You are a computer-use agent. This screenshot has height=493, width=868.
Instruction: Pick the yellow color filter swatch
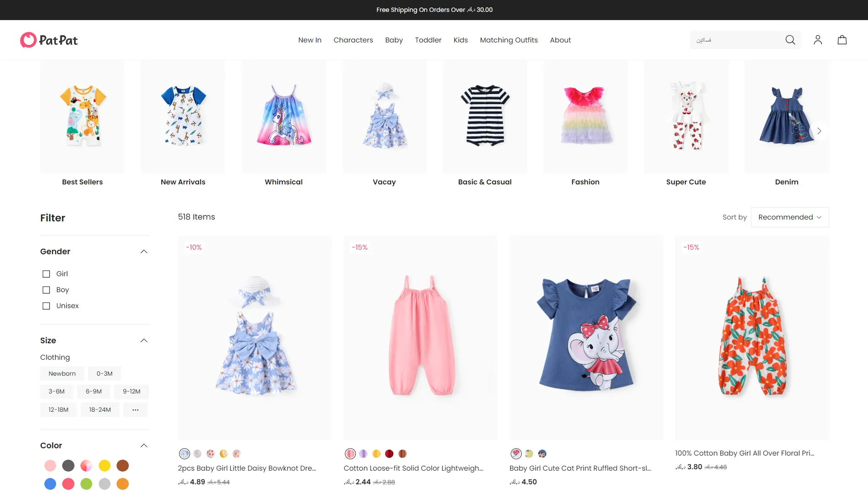click(105, 466)
